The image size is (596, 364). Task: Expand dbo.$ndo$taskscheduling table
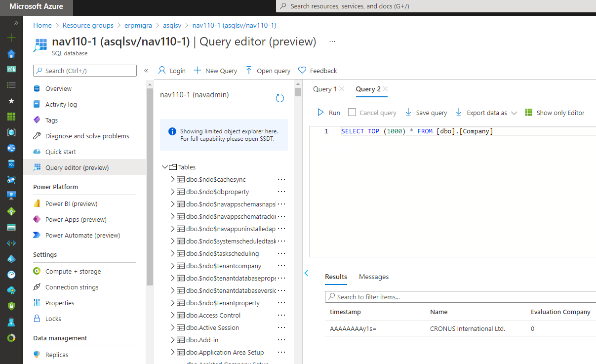173,253
